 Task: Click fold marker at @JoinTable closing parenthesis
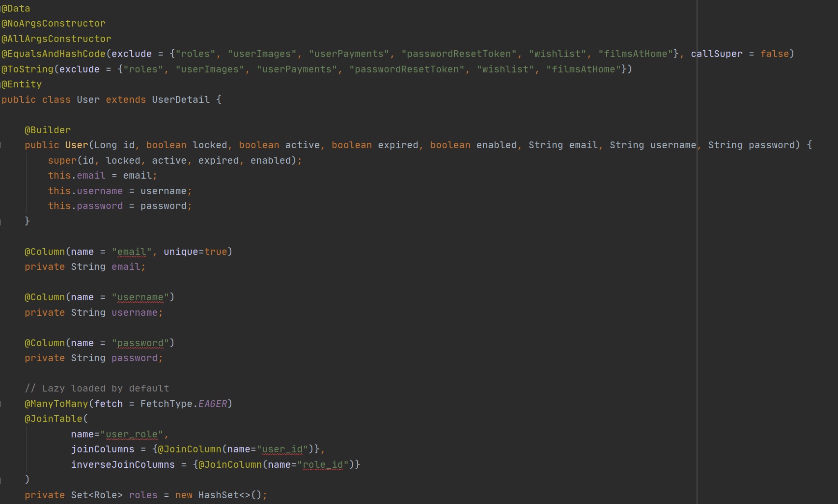pyautogui.click(x=1, y=480)
